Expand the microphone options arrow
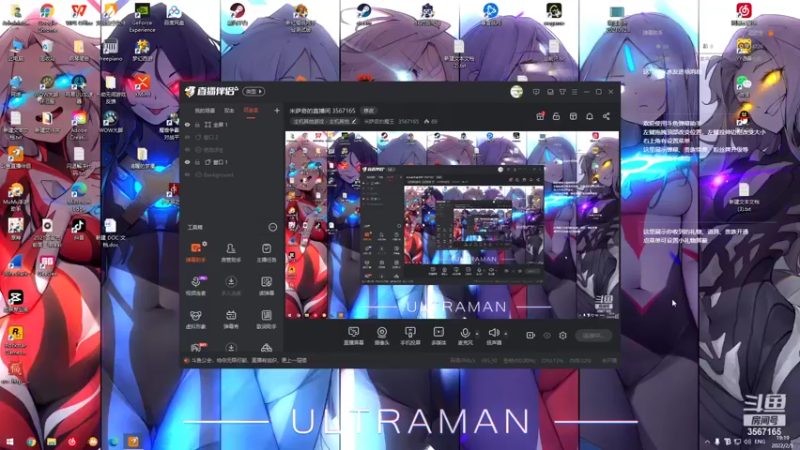 click(477, 334)
